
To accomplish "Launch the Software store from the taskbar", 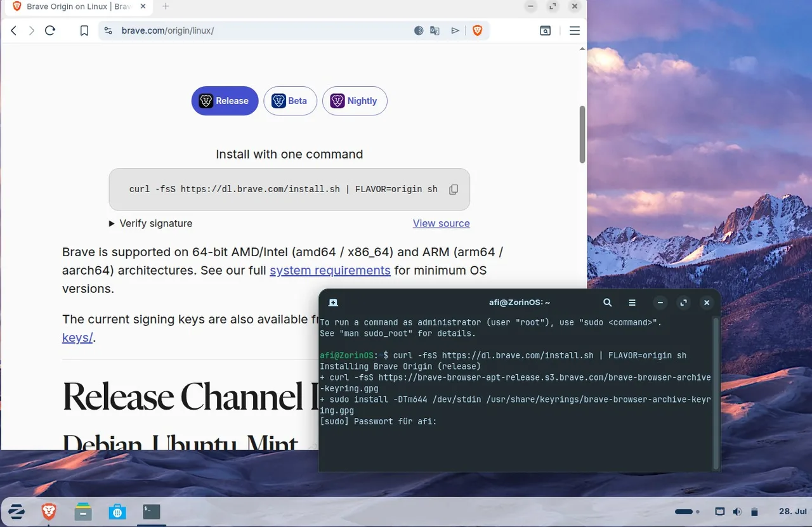I will pyautogui.click(x=117, y=511).
